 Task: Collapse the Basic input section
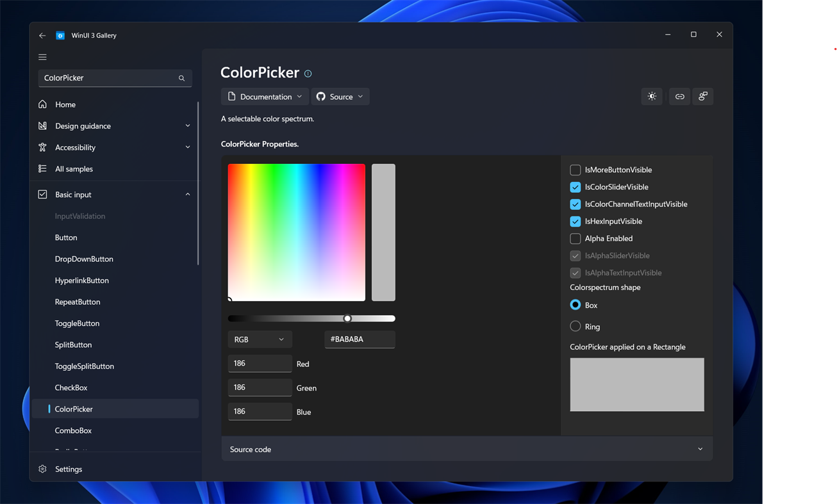coord(187,194)
